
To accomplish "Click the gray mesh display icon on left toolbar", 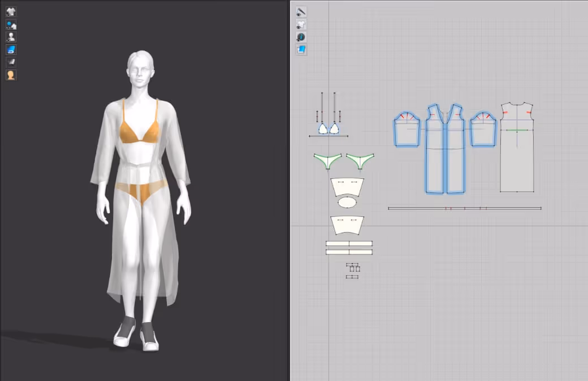I will [11, 62].
